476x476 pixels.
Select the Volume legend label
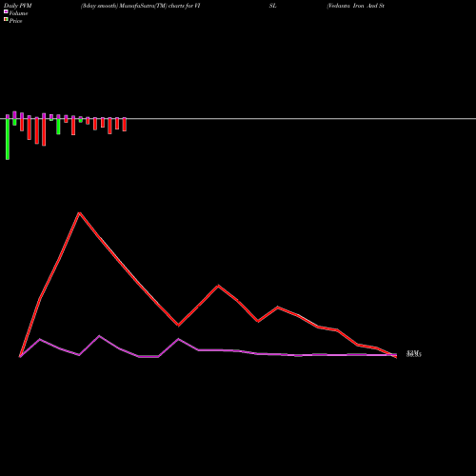point(18,13)
